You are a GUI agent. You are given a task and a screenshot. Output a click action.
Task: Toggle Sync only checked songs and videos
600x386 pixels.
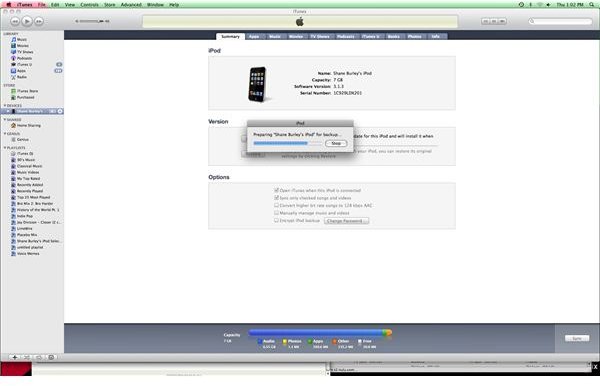click(x=276, y=198)
